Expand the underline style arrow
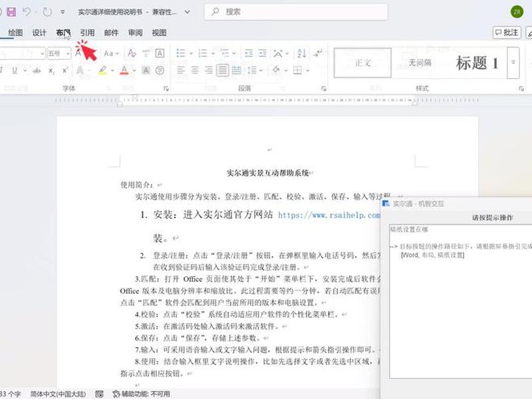Image resolution: width=532 pixels, height=399 pixels. point(25,70)
